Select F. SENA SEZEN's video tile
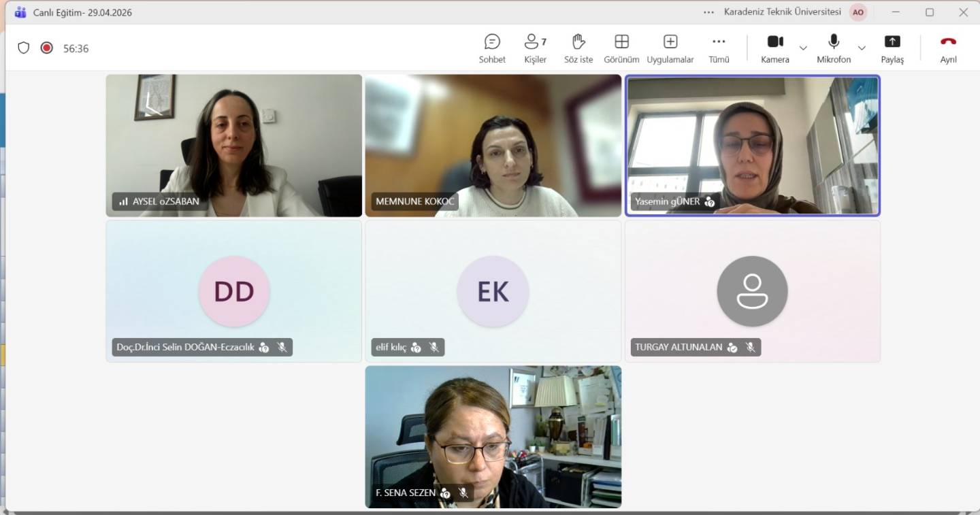980x515 pixels. click(493, 437)
